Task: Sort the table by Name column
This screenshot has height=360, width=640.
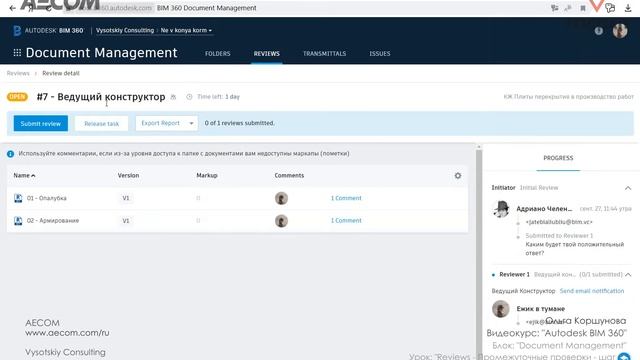Action: [x=24, y=176]
